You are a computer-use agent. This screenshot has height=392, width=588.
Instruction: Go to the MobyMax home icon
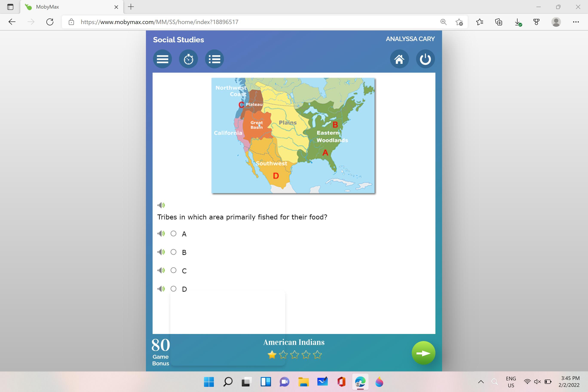399,59
